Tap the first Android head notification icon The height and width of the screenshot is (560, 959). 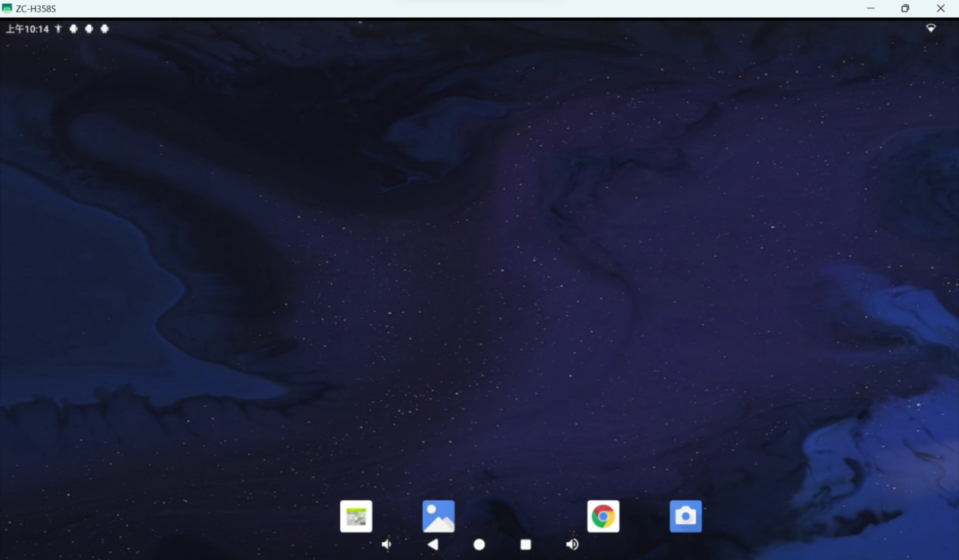pyautogui.click(x=74, y=29)
